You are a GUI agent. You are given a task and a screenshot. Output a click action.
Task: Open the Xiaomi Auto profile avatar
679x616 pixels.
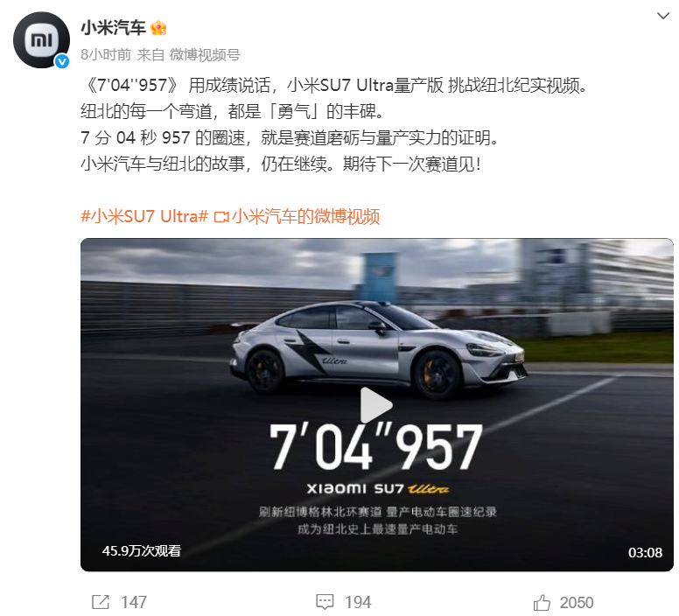[41, 40]
